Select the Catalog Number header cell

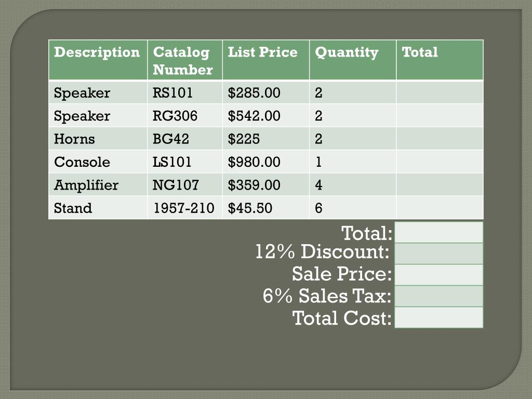pos(185,60)
